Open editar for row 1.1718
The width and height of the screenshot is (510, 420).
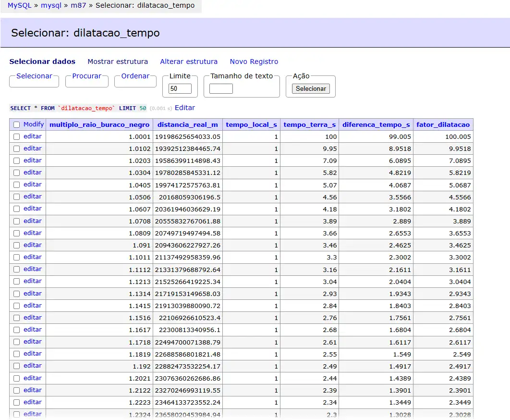click(x=33, y=342)
